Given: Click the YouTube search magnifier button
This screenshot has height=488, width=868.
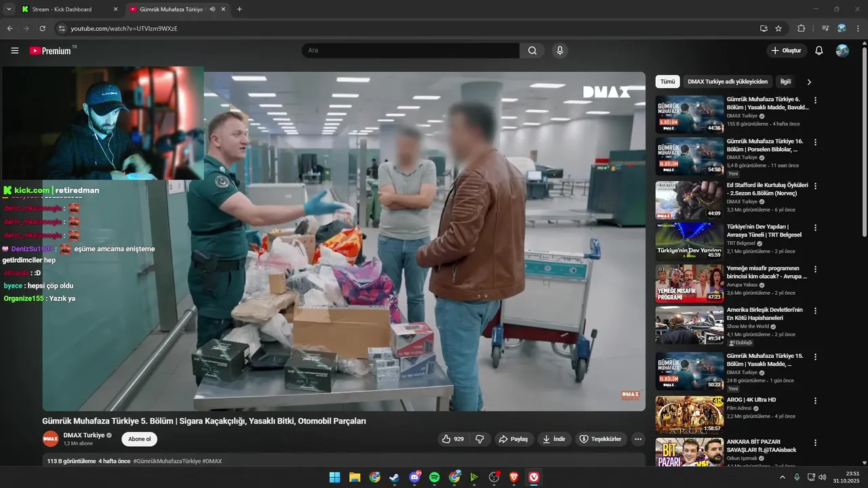Looking at the screenshot, I should tap(532, 51).
